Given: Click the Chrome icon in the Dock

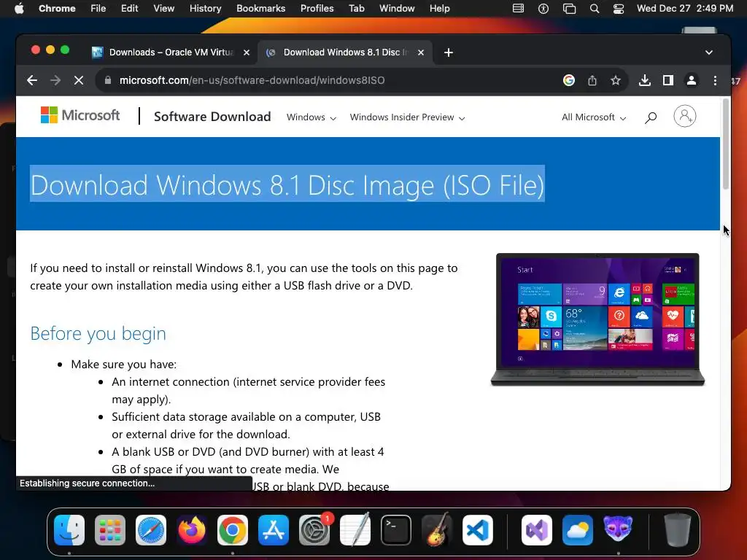Looking at the screenshot, I should click(x=233, y=529).
